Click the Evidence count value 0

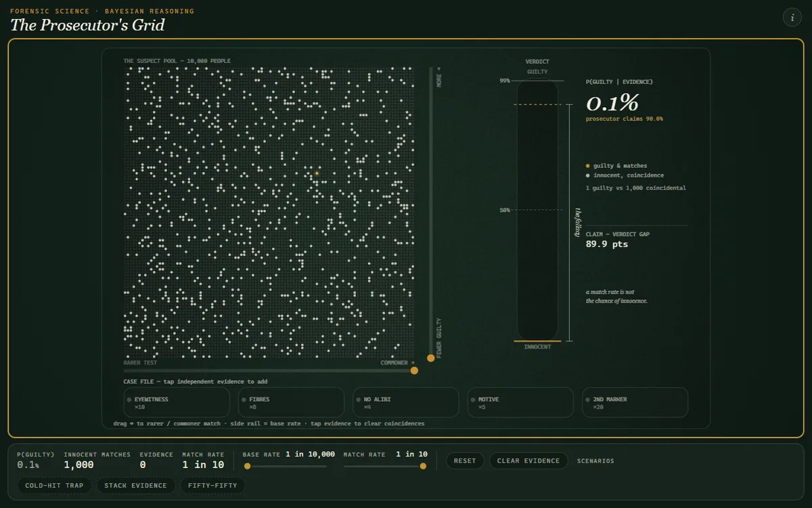pyautogui.click(x=143, y=465)
